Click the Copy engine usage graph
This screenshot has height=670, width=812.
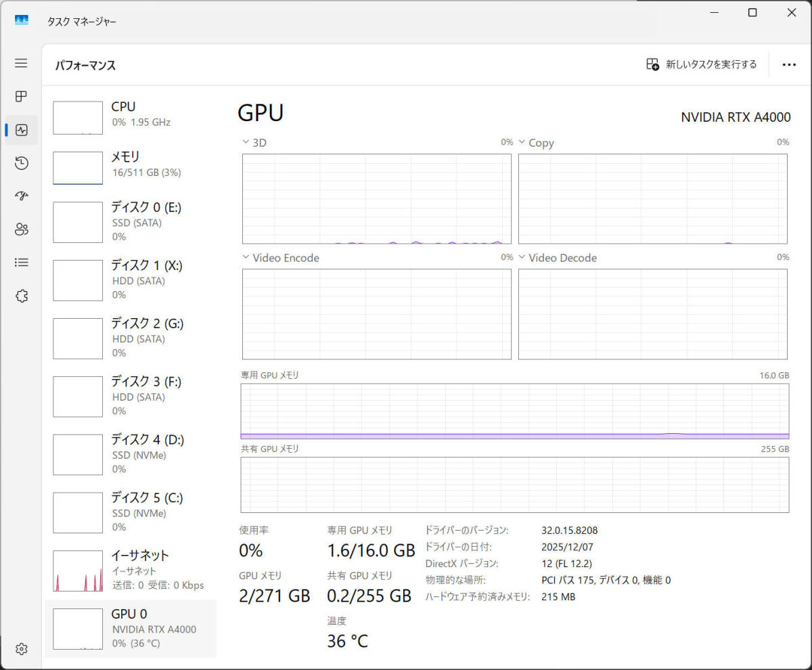coord(653,199)
